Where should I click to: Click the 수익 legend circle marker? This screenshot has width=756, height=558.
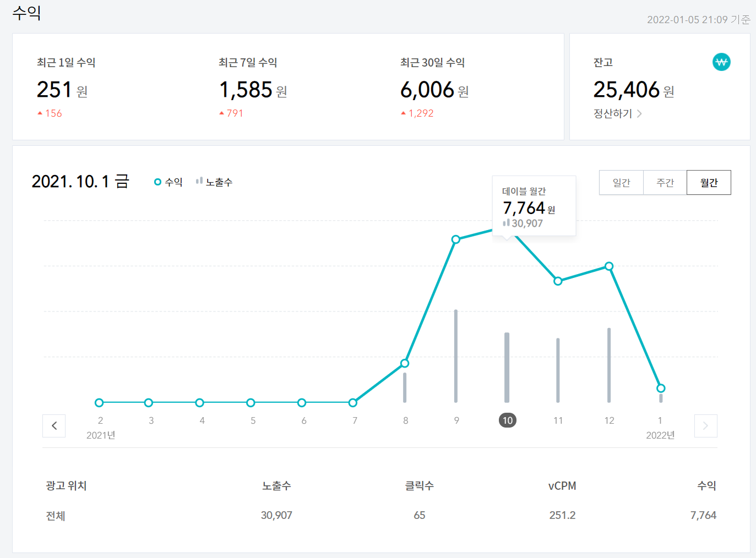pos(157,182)
